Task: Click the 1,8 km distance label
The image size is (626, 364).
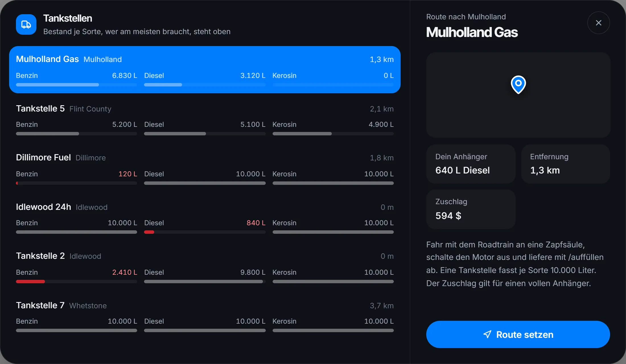Action: click(382, 158)
